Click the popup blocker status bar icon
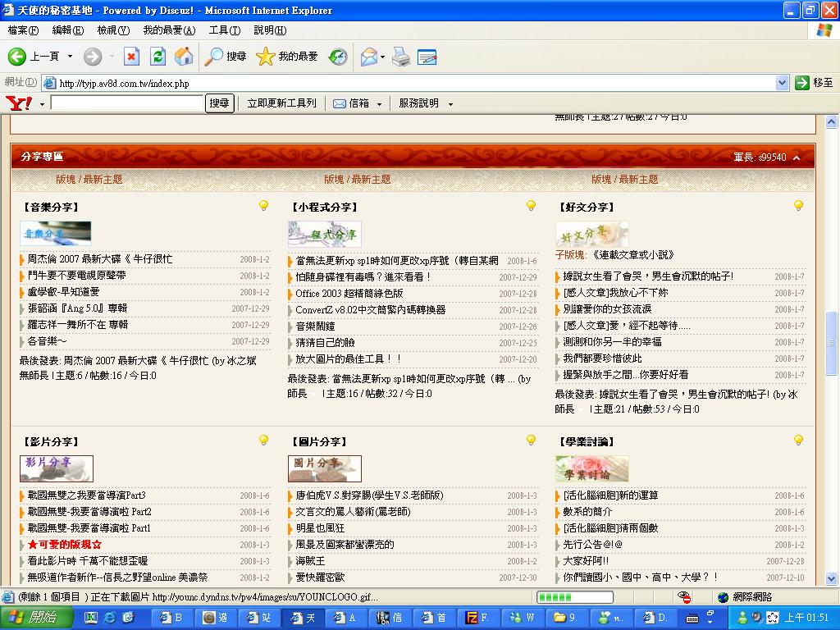 (683, 597)
